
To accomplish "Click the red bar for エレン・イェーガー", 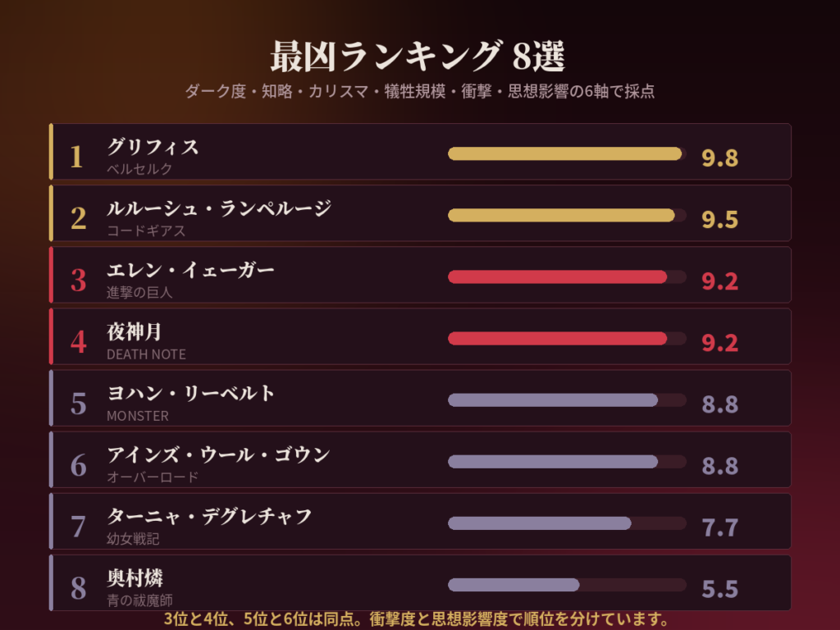I will pos(557,277).
